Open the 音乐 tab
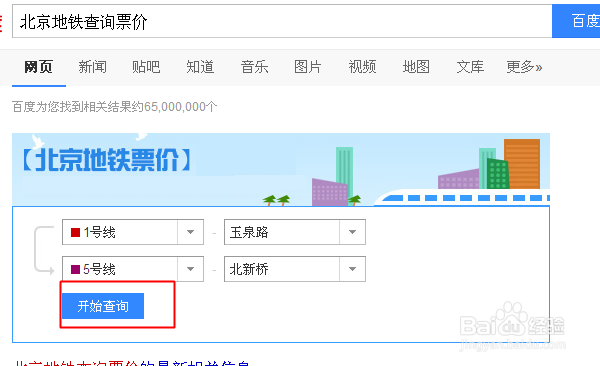 point(254,67)
